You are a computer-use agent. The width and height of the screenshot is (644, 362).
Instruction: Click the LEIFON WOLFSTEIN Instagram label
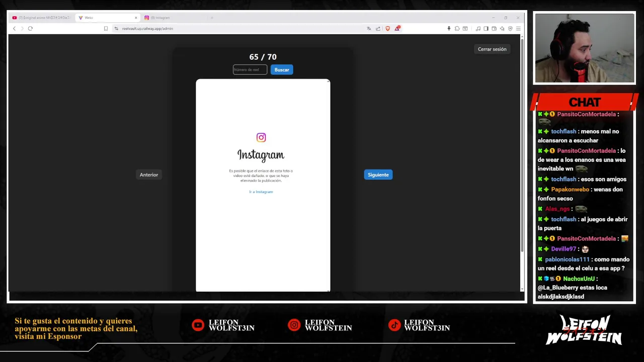point(328,325)
